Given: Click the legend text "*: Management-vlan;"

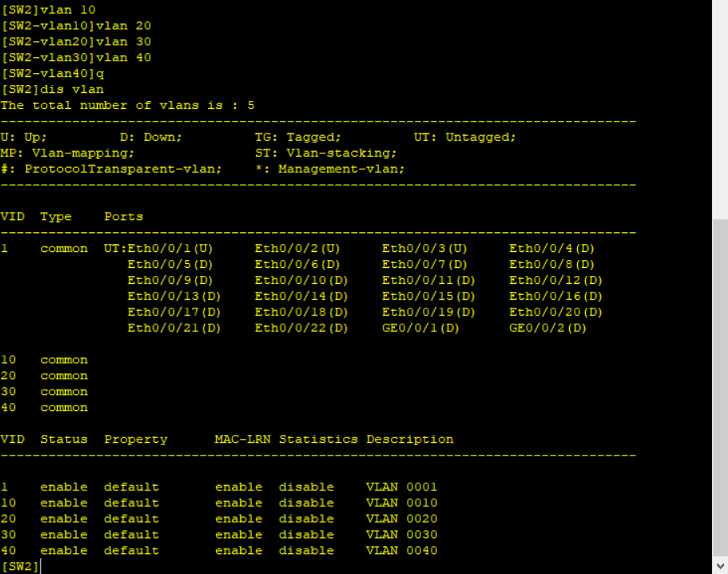Looking at the screenshot, I should point(330,169).
